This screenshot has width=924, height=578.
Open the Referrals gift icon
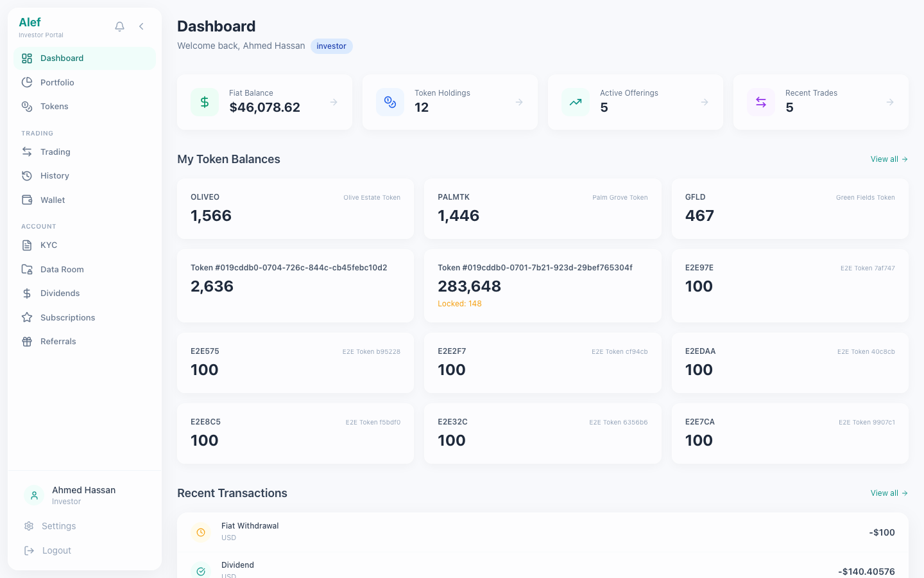tap(26, 341)
